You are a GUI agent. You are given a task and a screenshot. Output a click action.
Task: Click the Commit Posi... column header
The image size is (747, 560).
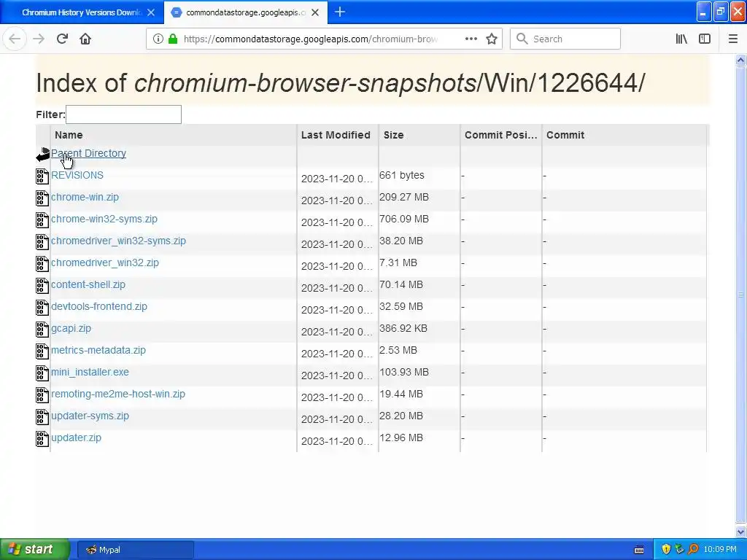pyautogui.click(x=501, y=135)
